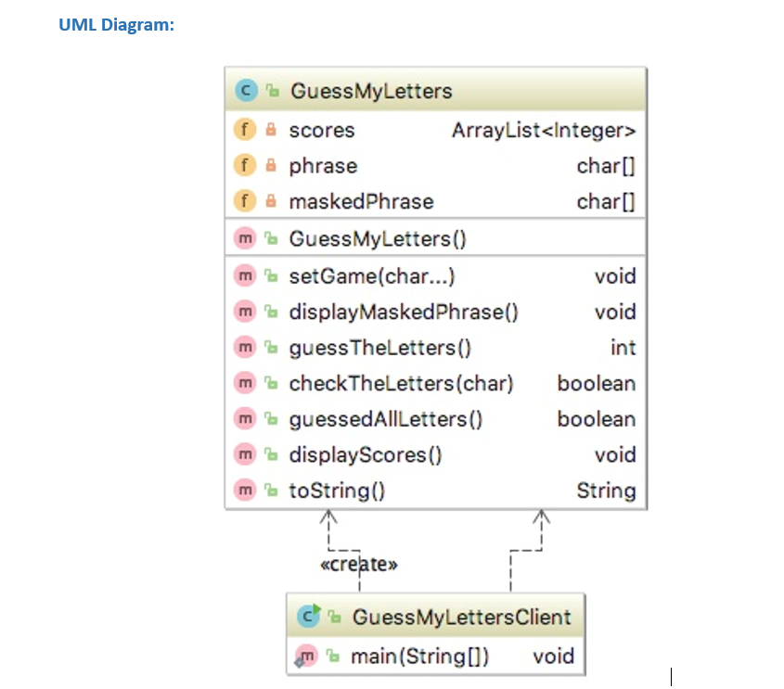Click the method icon for guessTheLetters()
This screenshot has width=784, height=689.
(x=246, y=348)
